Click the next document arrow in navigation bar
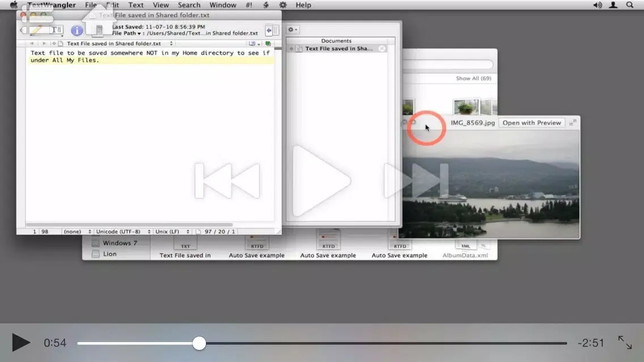The image size is (644, 362). [x=44, y=44]
